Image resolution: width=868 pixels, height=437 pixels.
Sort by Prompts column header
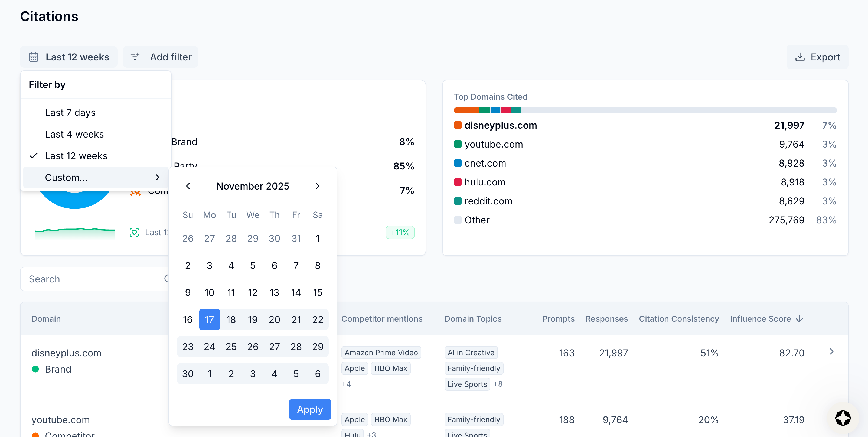558,319
